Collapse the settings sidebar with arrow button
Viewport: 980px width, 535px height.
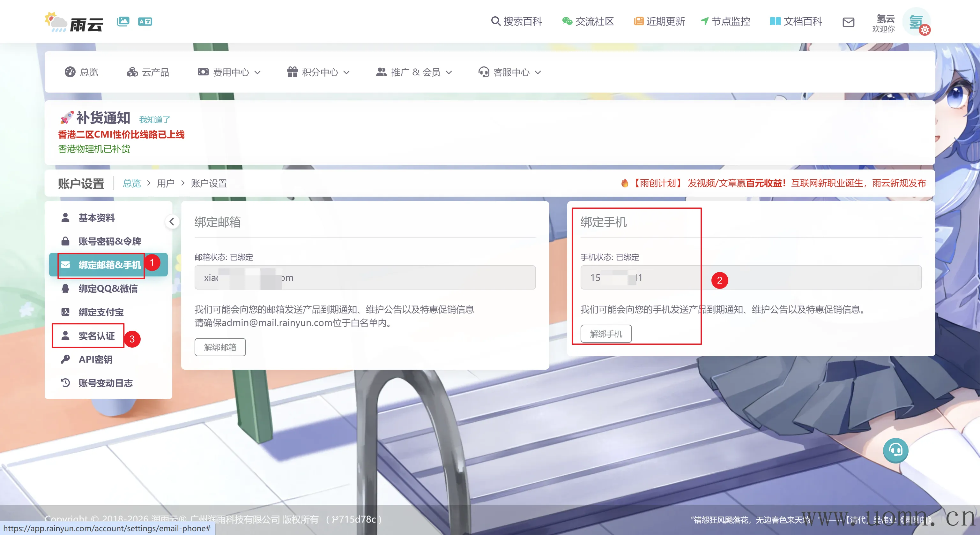point(172,222)
